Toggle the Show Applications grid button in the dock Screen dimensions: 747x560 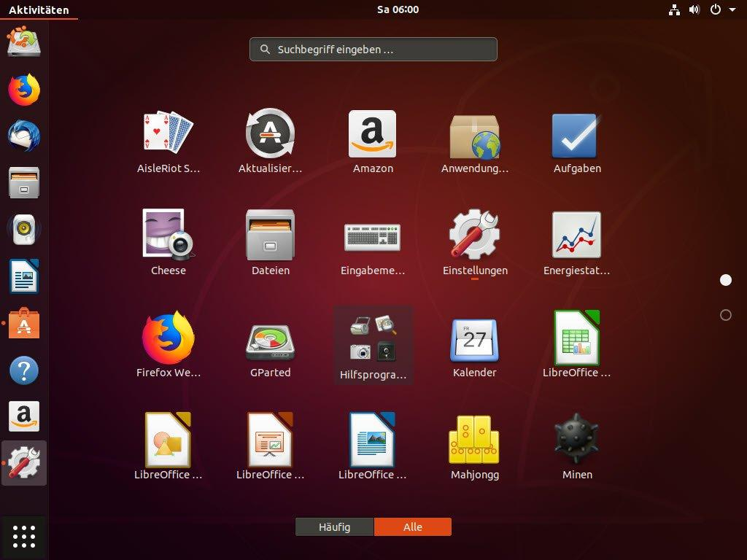point(24,537)
